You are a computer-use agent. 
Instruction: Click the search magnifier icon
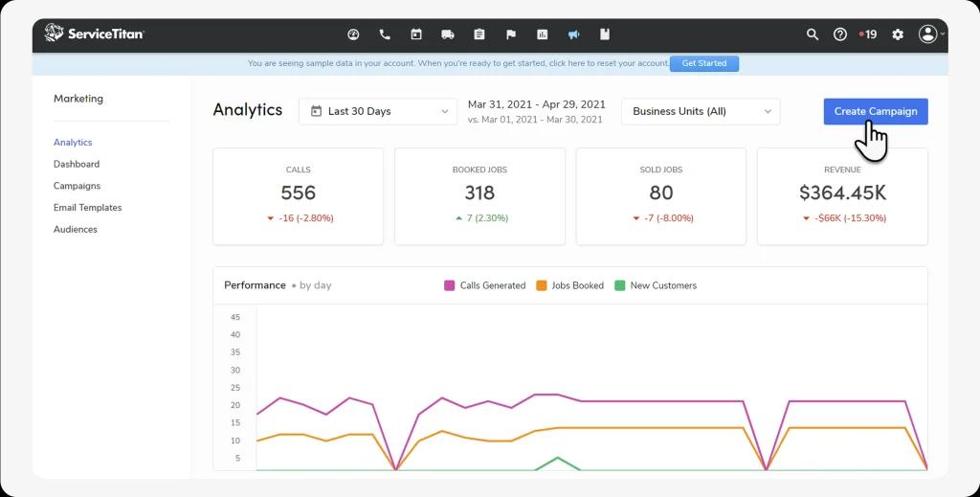click(x=813, y=34)
